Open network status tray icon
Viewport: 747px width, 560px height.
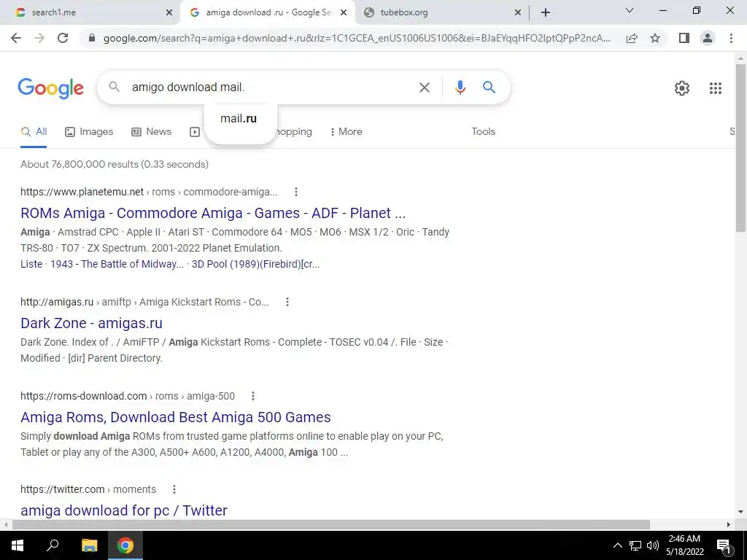pyautogui.click(x=635, y=545)
